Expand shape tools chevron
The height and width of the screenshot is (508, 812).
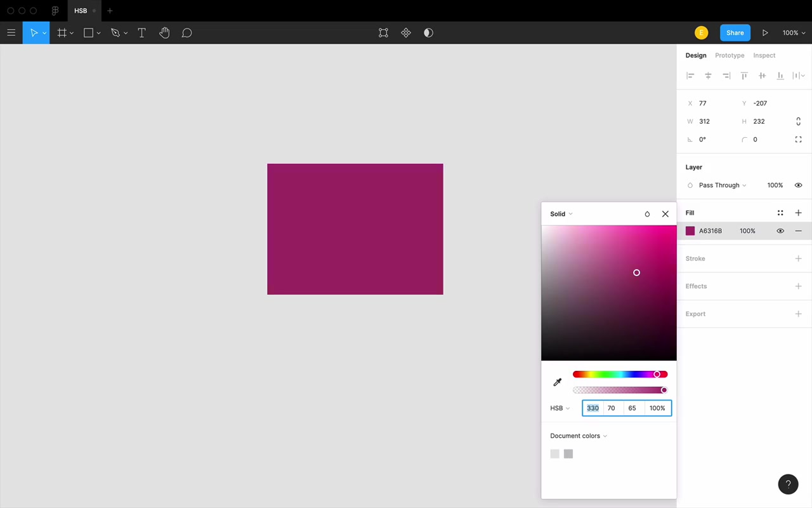(98, 33)
